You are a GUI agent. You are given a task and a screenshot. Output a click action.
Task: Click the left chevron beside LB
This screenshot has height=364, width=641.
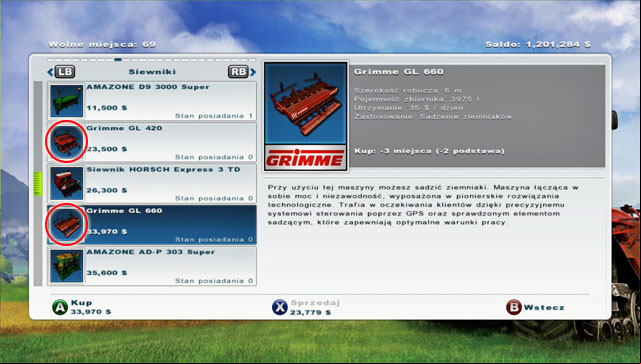pyautogui.click(x=50, y=72)
